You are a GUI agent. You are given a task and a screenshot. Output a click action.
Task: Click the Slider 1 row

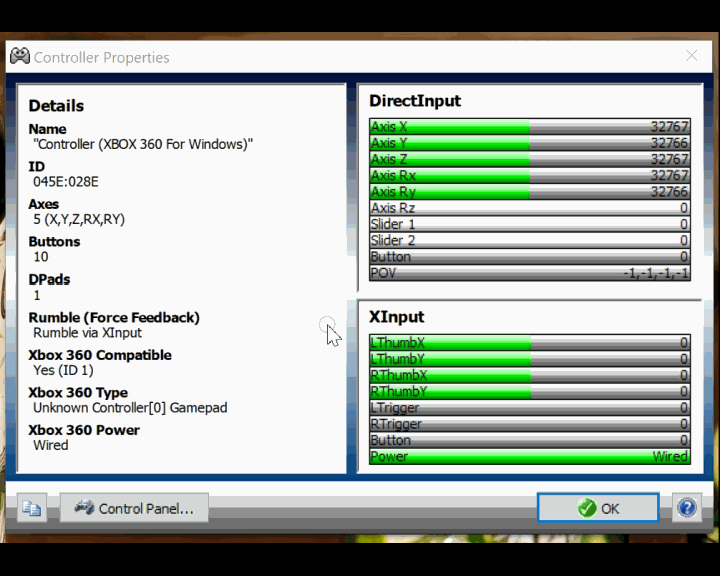[530, 224]
